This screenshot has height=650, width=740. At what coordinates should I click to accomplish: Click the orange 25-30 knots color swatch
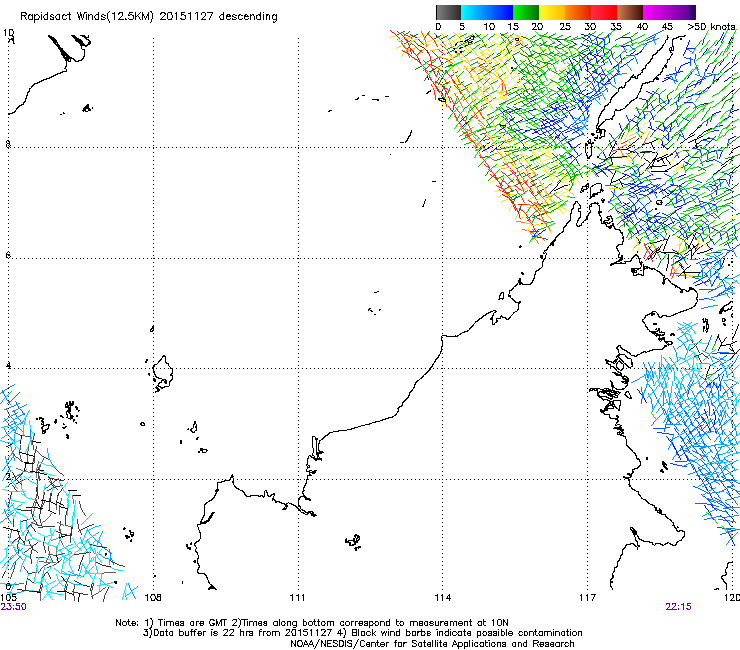(578, 12)
